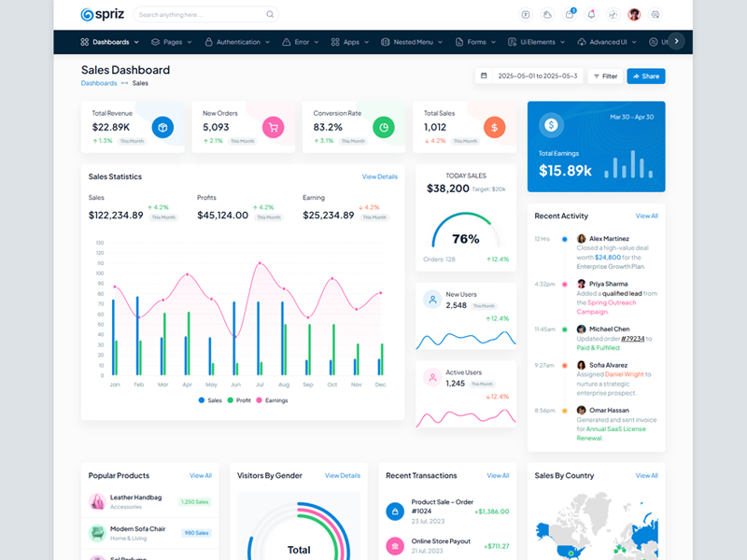
Task: Toggle the Earnings series in chart legend
Action: point(271,399)
